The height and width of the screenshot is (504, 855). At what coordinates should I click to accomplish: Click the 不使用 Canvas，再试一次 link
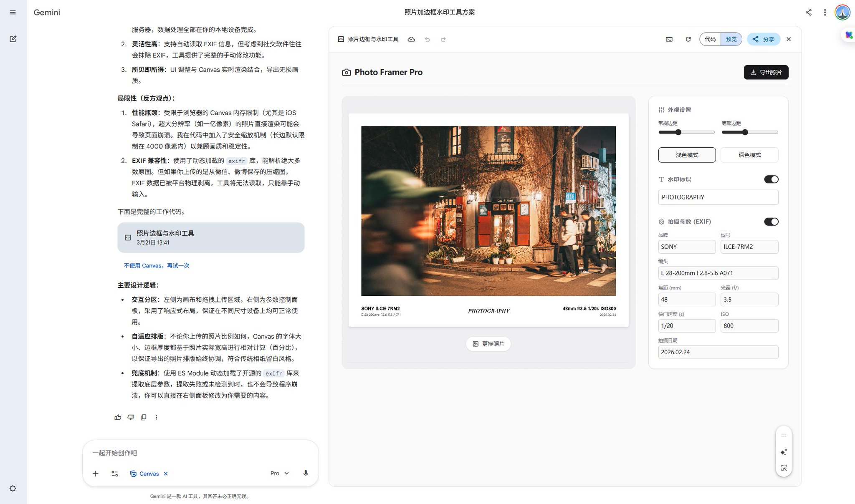(x=157, y=265)
